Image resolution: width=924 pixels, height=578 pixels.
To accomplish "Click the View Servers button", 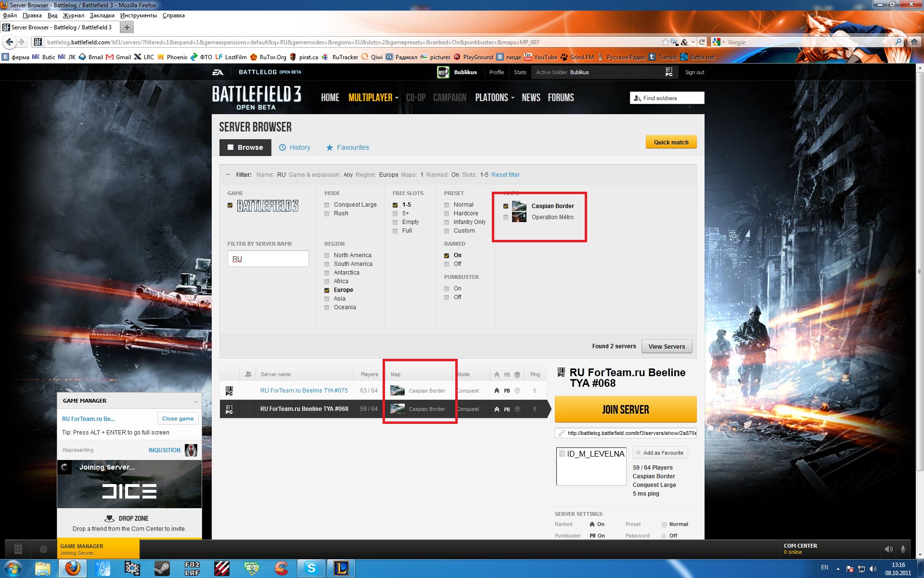I will pos(667,346).
